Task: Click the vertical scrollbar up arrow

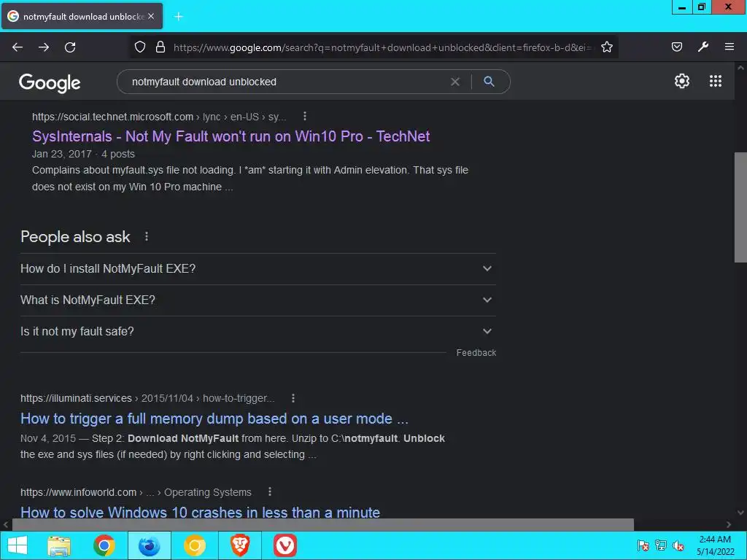Action: (x=740, y=68)
